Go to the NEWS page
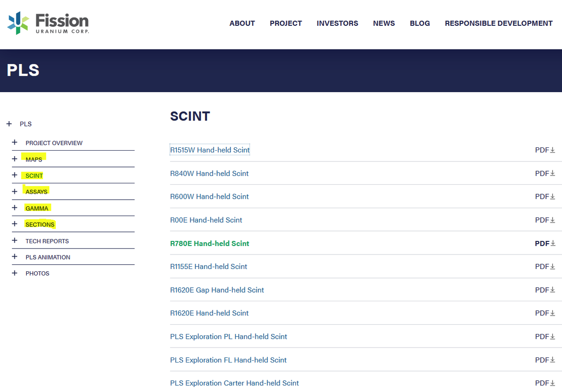The width and height of the screenshot is (562, 392). [x=384, y=23]
